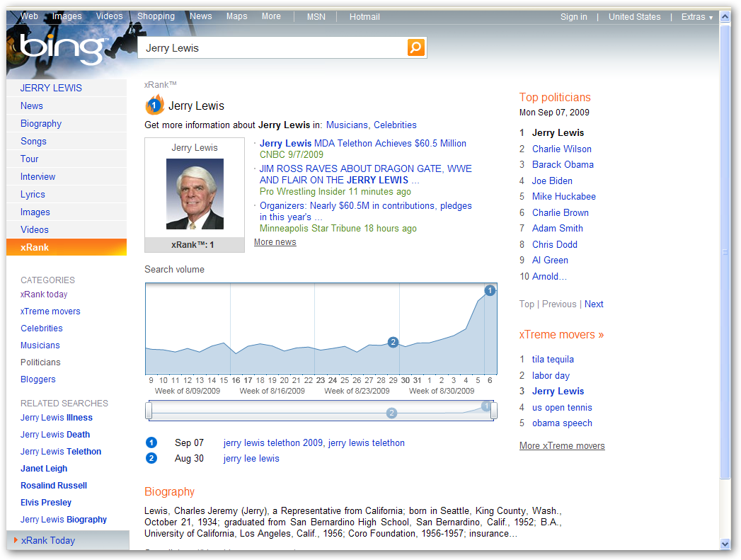The image size is (741, 560).
Task: Click marker 2 on the range slider track
Action: tap(391, 413)
